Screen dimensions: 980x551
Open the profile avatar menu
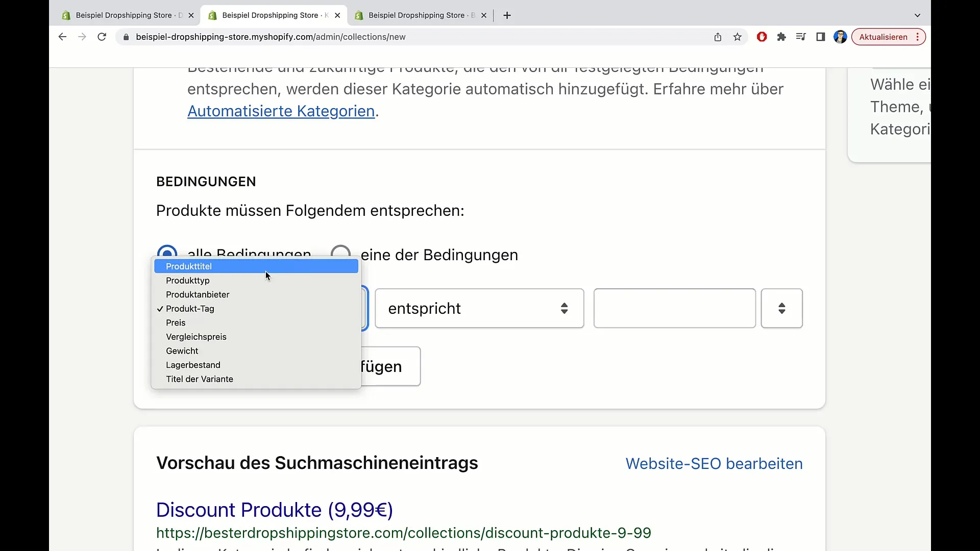[840, 37]
